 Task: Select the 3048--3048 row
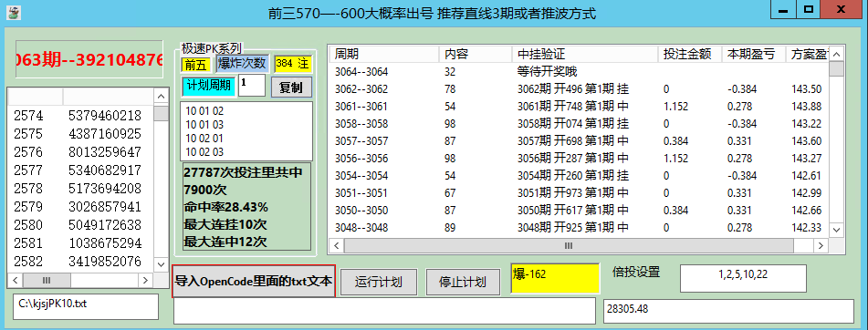click(579, 228)
